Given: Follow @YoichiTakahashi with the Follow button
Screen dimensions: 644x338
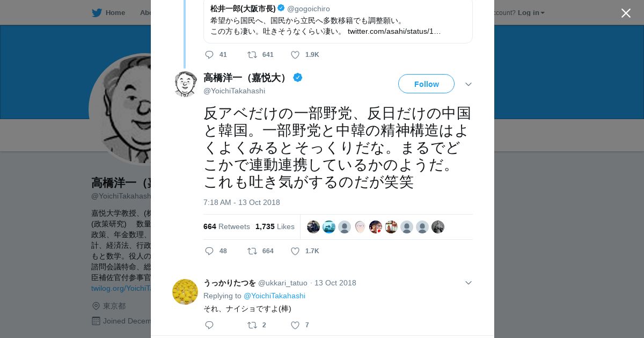Looking at the screenshot, I should [426, 84].
